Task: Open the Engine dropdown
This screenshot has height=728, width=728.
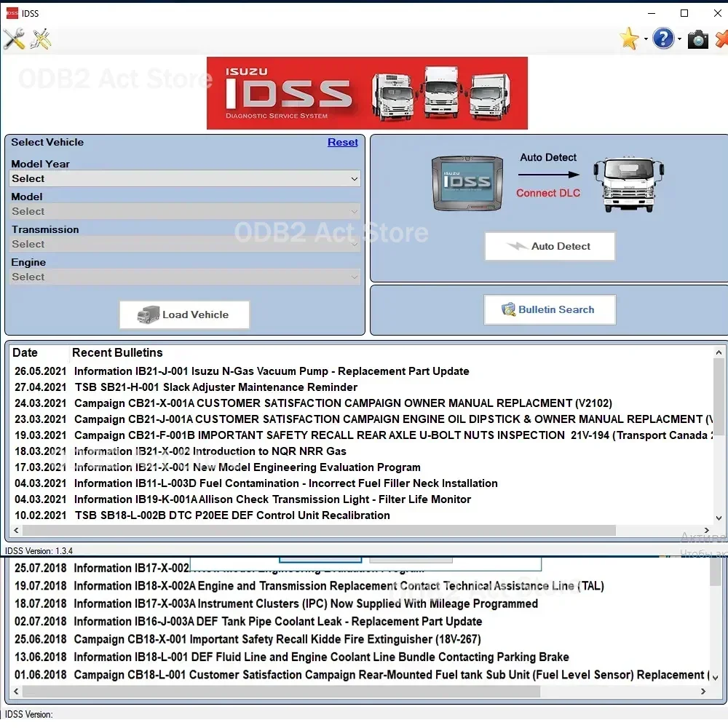Action: (x=185, y=277)
